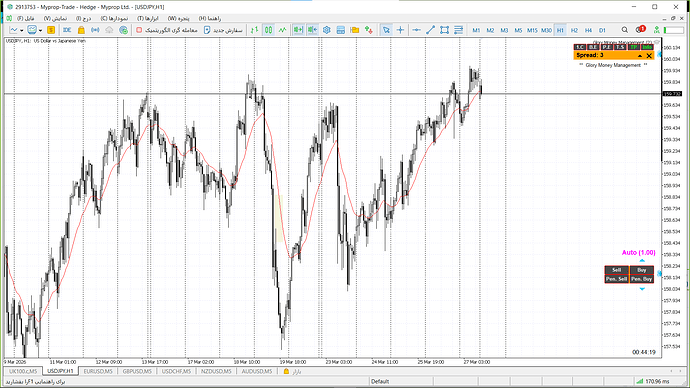Click the T.C panel button
The image size is (690, 388).
pos(580,47)
